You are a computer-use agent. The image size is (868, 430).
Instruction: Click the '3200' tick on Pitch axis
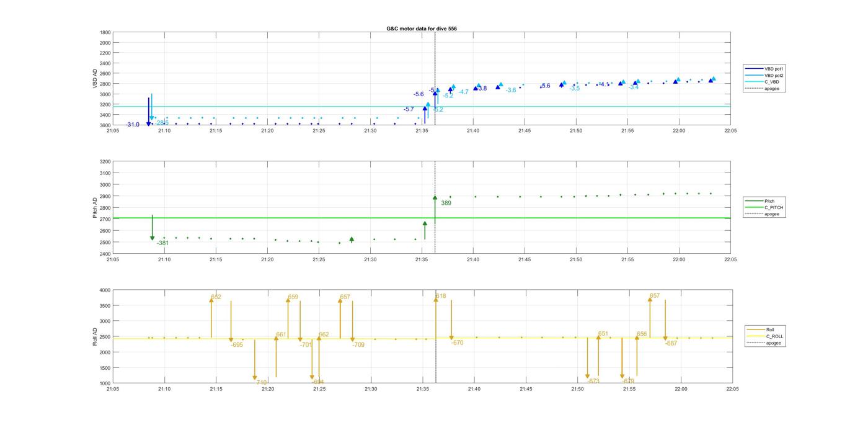click(105, 161)
